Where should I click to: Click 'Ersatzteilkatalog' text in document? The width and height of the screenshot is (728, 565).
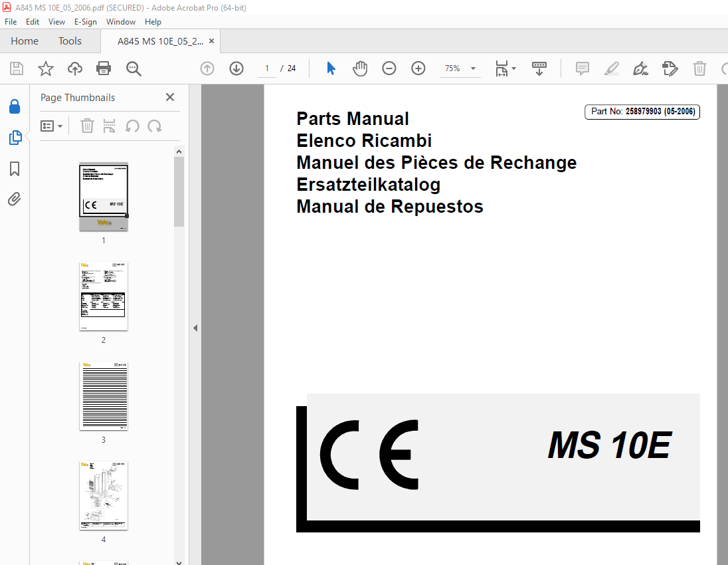[x=369, y=185]
